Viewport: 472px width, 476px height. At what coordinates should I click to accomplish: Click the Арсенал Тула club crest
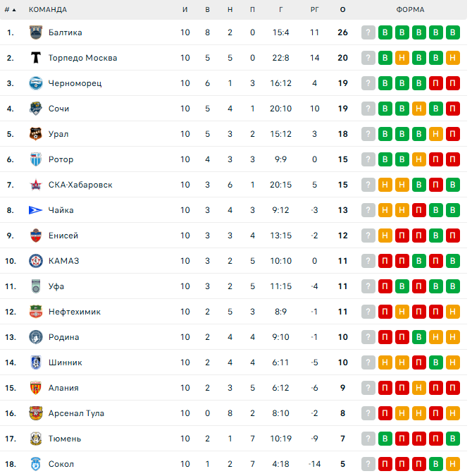point(36,413)
